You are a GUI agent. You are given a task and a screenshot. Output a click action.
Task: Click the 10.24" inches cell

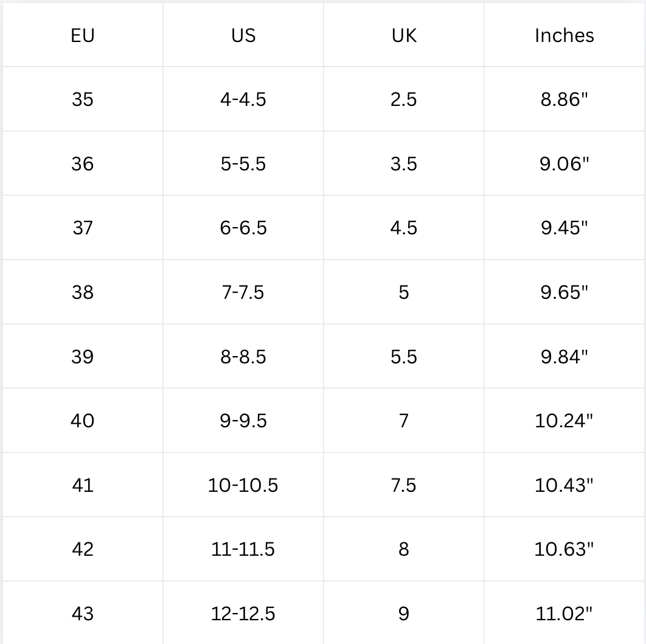(564, 421)
